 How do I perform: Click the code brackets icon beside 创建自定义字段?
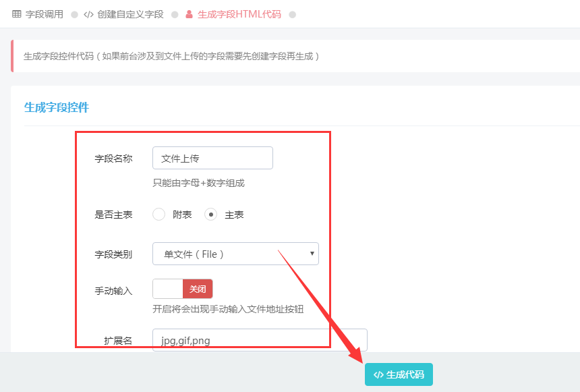tap(88, 14)
